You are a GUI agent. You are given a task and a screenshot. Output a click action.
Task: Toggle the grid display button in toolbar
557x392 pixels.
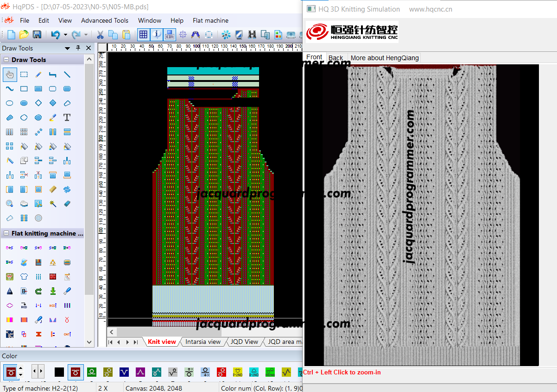coord(143,34)
